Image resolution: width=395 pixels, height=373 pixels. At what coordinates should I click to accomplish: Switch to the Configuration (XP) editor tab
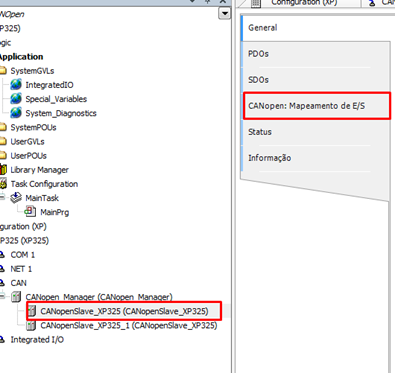click(299, 3)
